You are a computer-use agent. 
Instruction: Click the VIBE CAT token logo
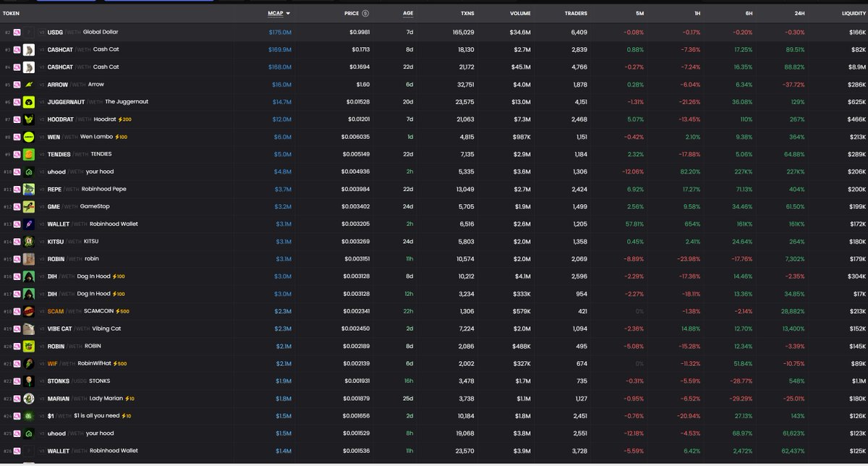coord(28,329)
